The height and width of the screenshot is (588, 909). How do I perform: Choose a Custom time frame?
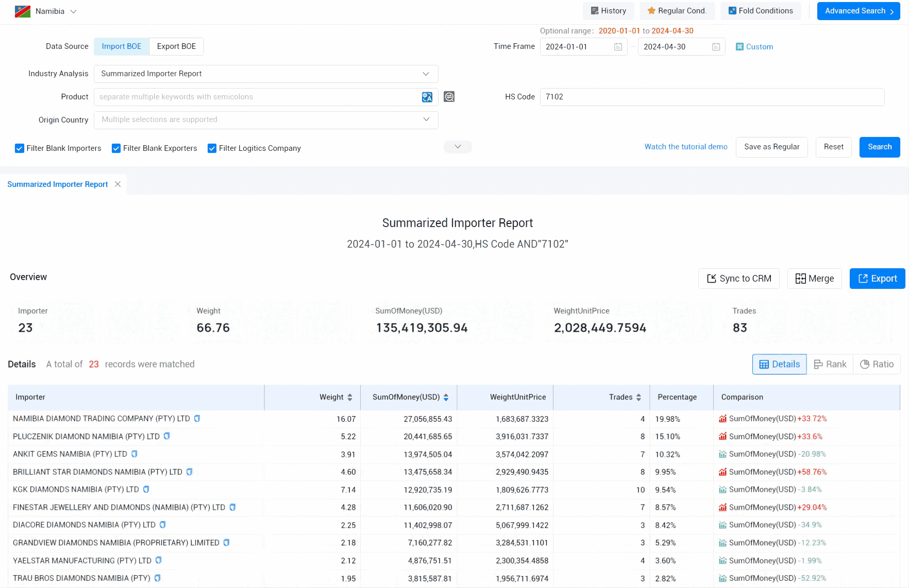(754, 47)
